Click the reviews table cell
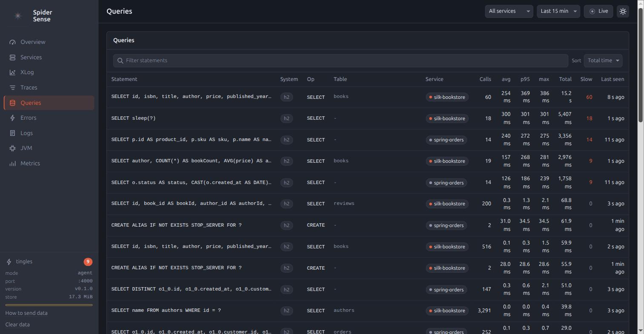This screenshot has width=644, height=334. pyautogui.click(x=344, y=204)
